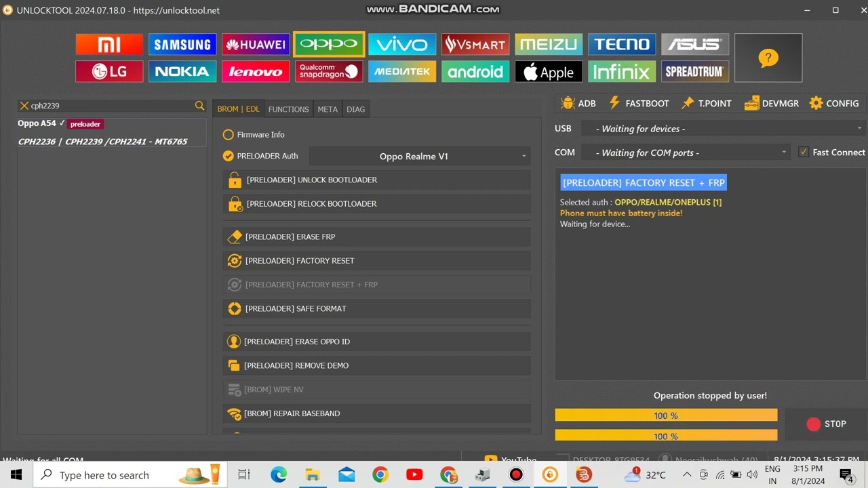The height and width of the screenshot is (488, 868).
Task: Toggle the Fast Connect checkbox
Action: (804, 152)
